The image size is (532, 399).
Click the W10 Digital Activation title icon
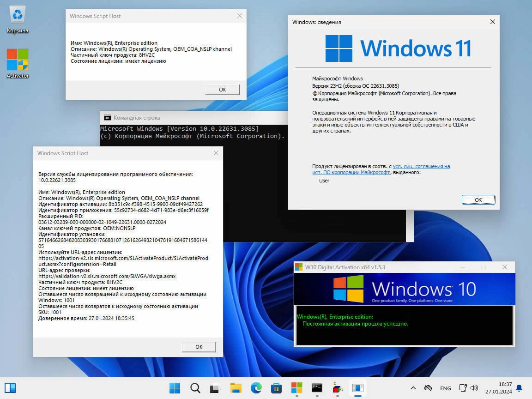click(299, 267)
